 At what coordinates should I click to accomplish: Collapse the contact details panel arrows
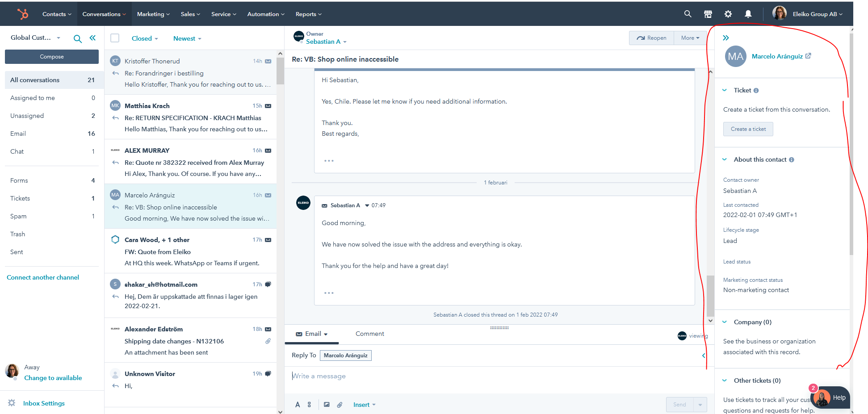[725, 38]
